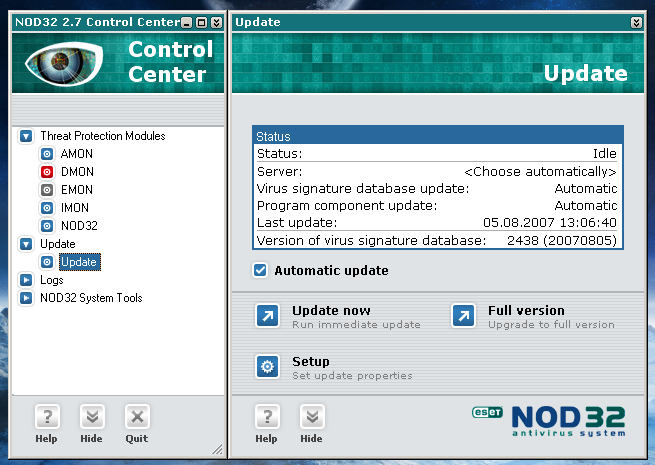Viewport: 655px width, 465px height.
Task: Minimize the Control Center window
Action: click(187, 23)
